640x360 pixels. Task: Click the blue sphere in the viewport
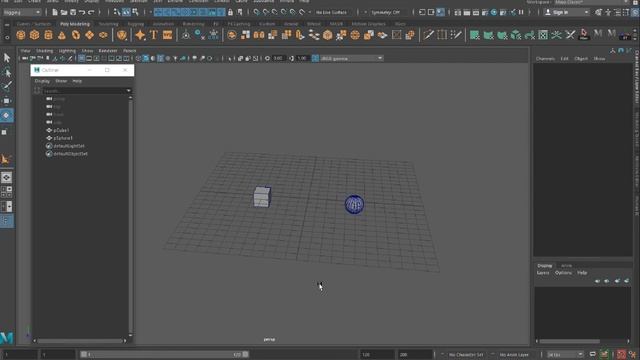click(x=354, y=204)
